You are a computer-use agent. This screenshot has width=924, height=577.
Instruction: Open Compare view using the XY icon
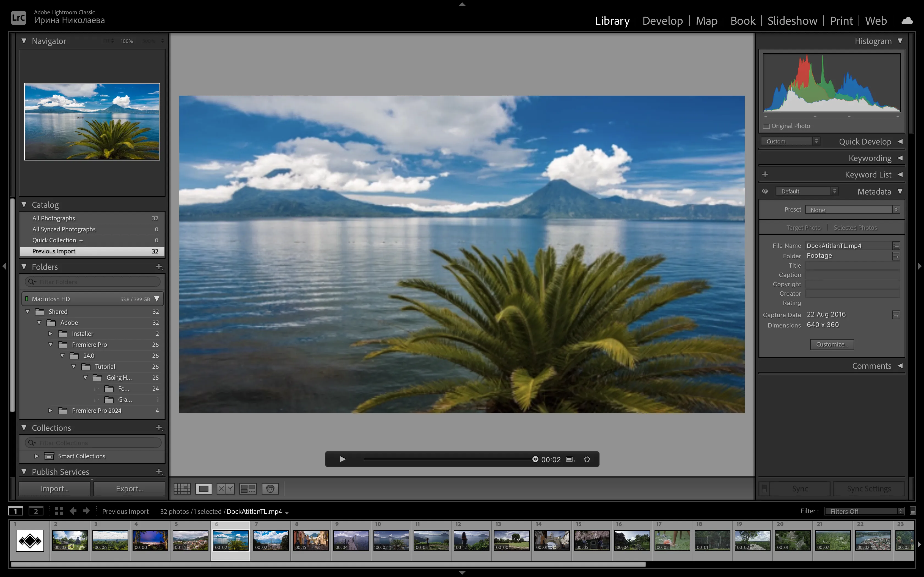pos(225,489)
